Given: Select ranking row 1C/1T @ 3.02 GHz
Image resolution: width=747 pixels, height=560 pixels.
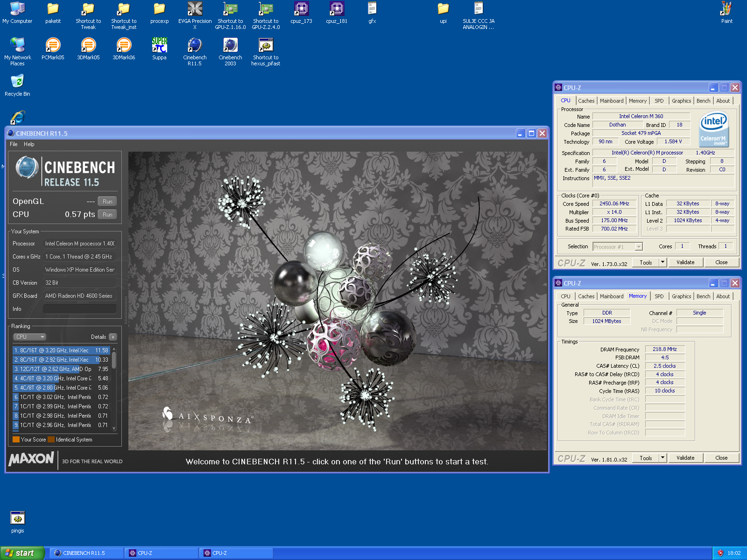Looking at the screenshot, I should [61, 397].
